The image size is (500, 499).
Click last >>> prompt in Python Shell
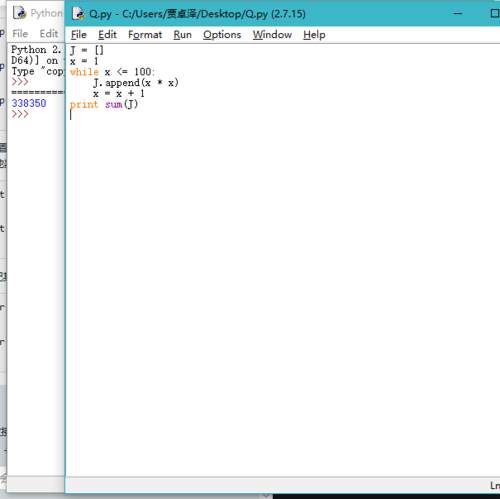click(x=20, y=114)
